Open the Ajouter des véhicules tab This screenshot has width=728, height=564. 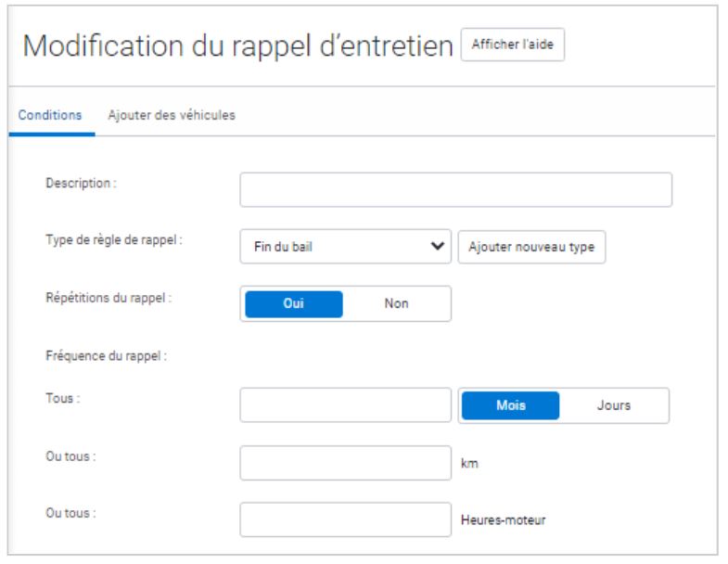(172, 116)
